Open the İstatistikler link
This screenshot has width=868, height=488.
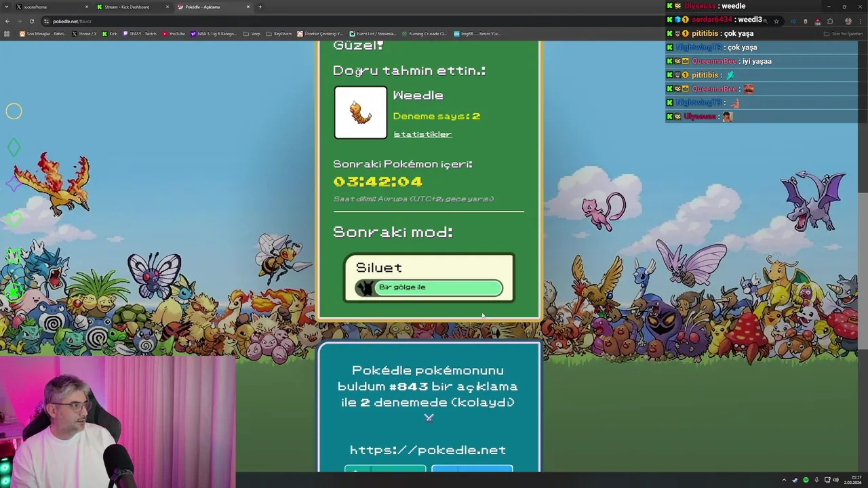(422, 134)
